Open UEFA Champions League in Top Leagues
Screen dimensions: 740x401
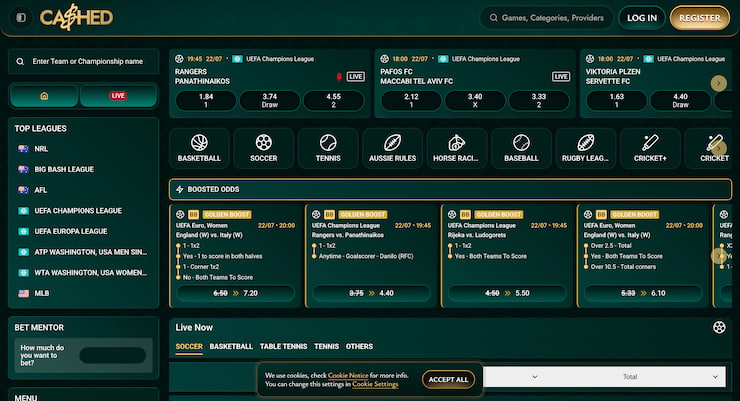78,210
